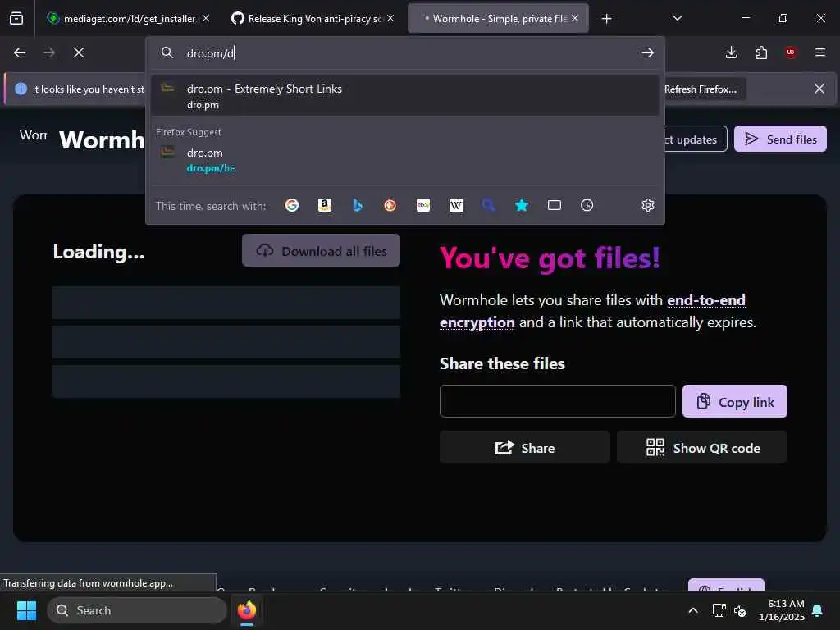The image size is (840, 630).
Task: Close the Release King Von GitHub tab
Action: click(x=390, y=18)
